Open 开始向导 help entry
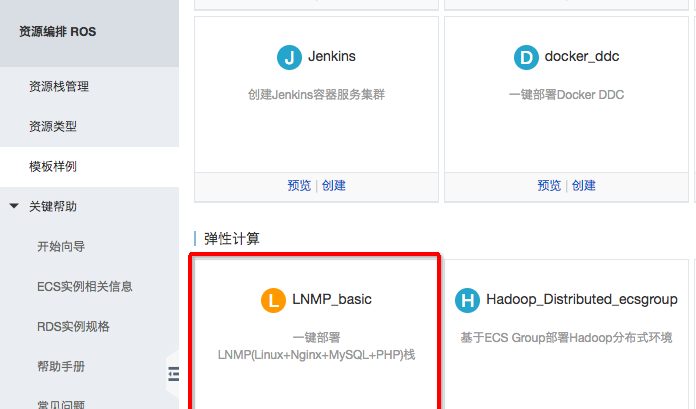This screenshot has width=696, height=409. 61,246
